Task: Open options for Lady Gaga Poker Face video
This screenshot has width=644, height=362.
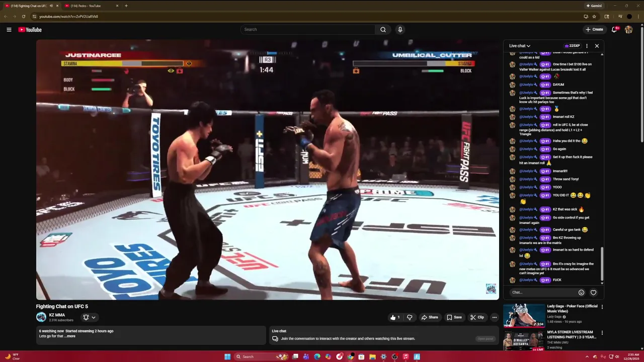Action: pyautogui.click(x=602, y=307)
